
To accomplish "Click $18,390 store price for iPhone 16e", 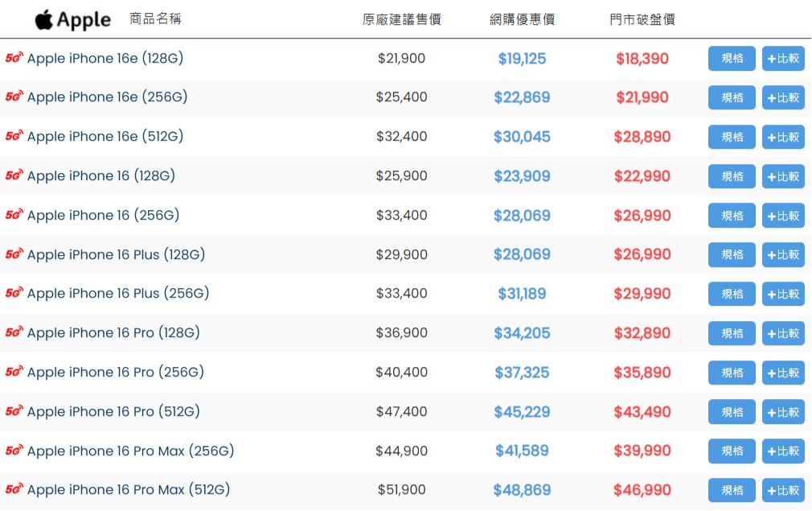I will point(642,59).
